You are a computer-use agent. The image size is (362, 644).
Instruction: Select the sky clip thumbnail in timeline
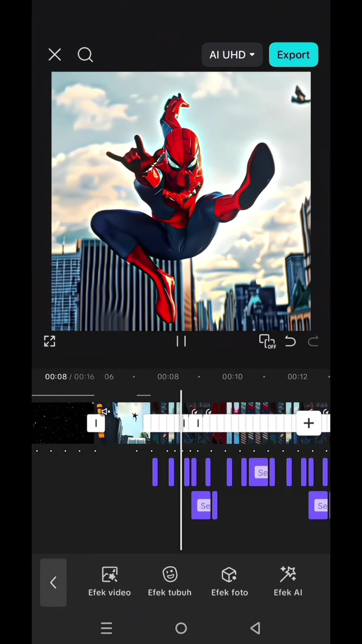click(x=130, y=423)
